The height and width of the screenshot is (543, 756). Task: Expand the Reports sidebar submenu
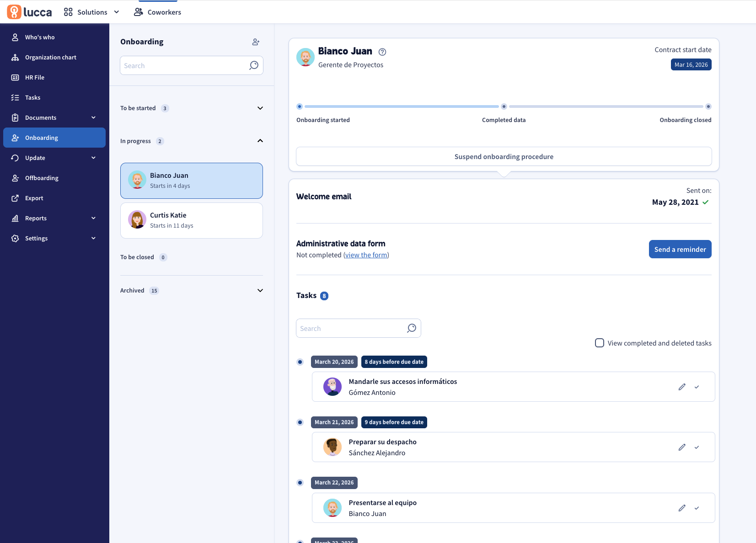94,218
